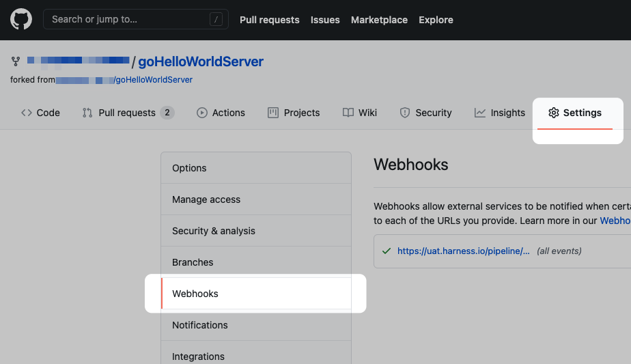Click the play icon in Actions tab
This screenshot has height=364, width=631.
202,113
